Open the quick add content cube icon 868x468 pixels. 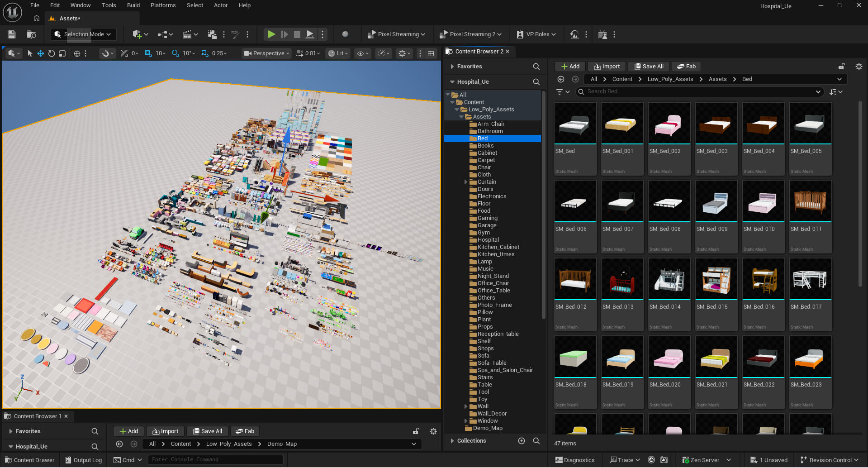pos(140,34)
